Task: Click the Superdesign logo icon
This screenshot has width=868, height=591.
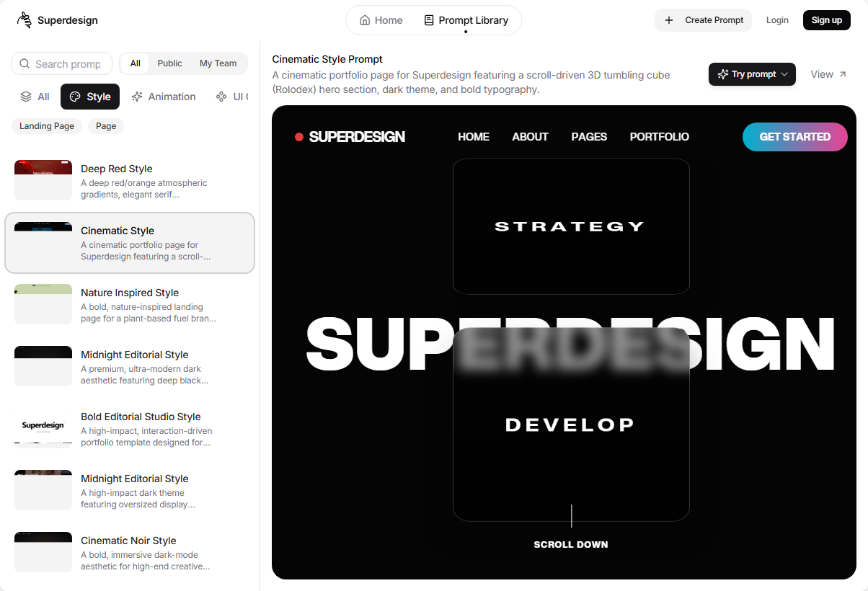Action: click(25, 20)
